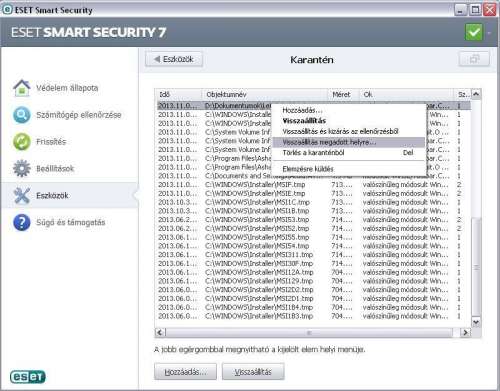Select row C:\WINDOWS\Installer\MSI129.tmp
This screenshot has height=391, width=500.
(314, 281)
